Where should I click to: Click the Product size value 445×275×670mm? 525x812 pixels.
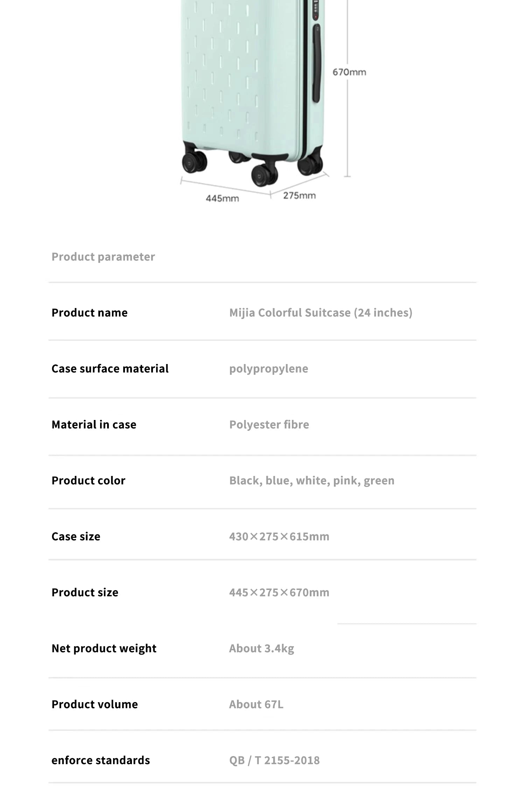point(279,592)
